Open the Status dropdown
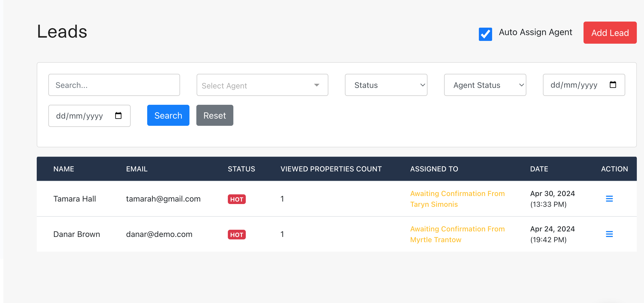644x303 pixels. tap(386, 85)
